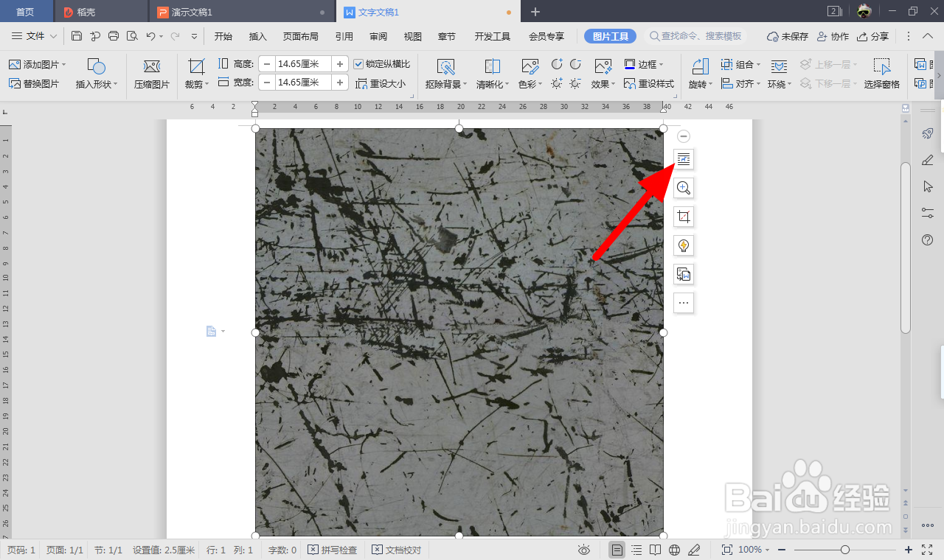This screenshot has height=560, width=944.
Task: Open the 环绕 text wrap dropdown
Action: (x=779, y=85)
